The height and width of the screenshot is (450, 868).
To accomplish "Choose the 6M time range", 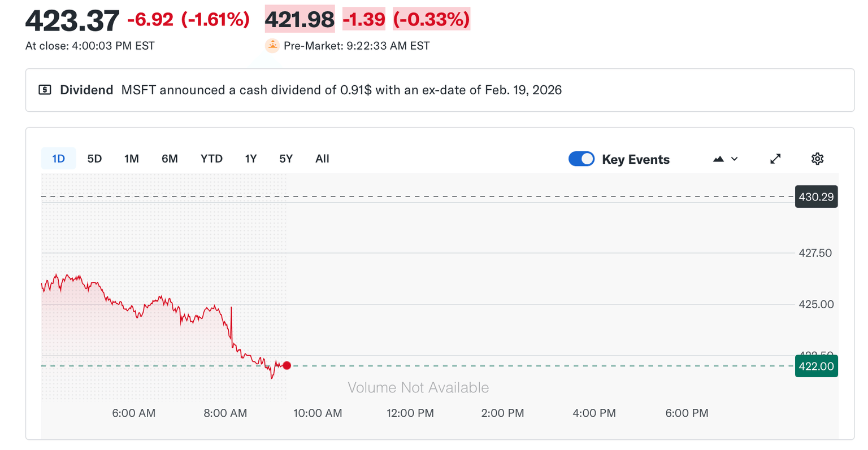I will 170,159.
